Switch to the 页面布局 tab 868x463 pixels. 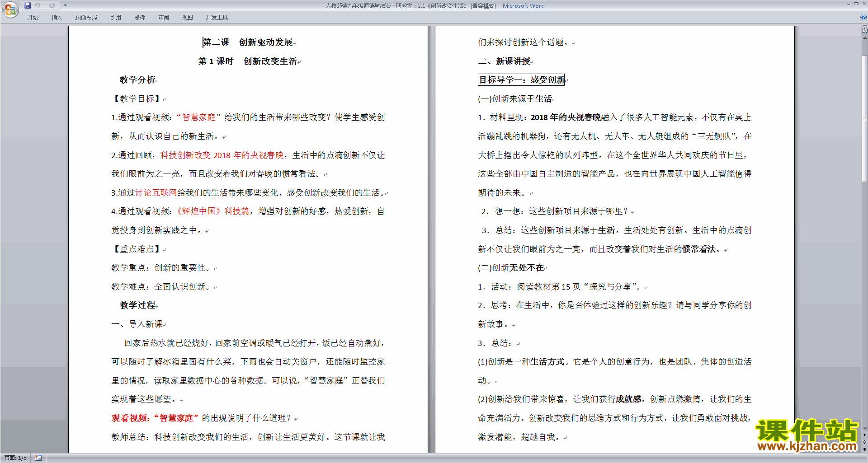tap(86, 17)
